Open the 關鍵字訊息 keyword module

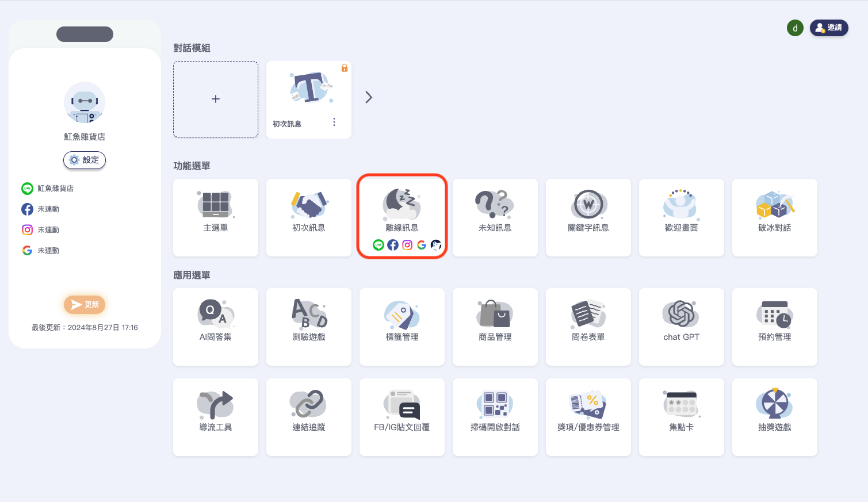(x=588, y=217)
